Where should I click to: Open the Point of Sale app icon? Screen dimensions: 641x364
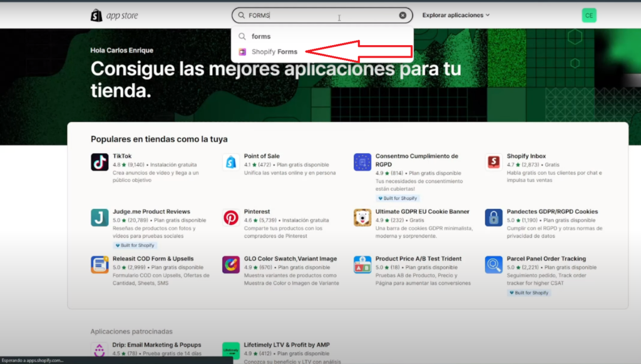pos(231,162)
